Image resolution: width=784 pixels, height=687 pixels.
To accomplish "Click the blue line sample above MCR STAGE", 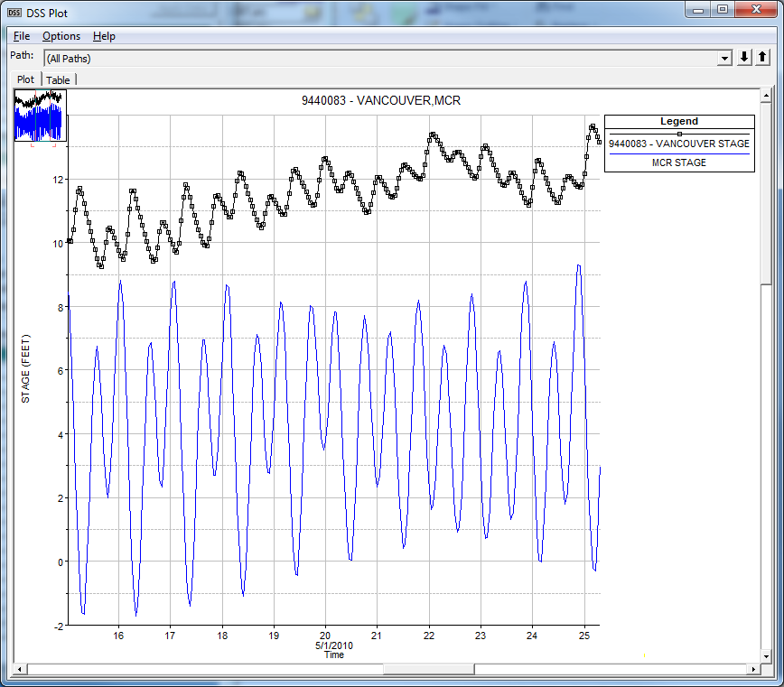I will click(679, 153).
